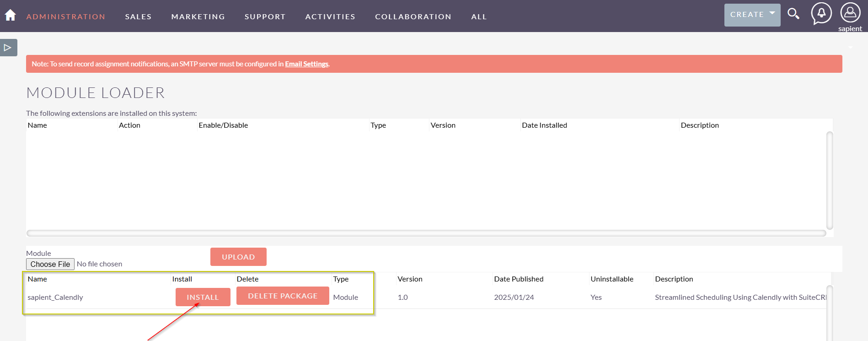868x341 pixels.
Task: Open the sapient user profile icon
Action: point(850,13)
